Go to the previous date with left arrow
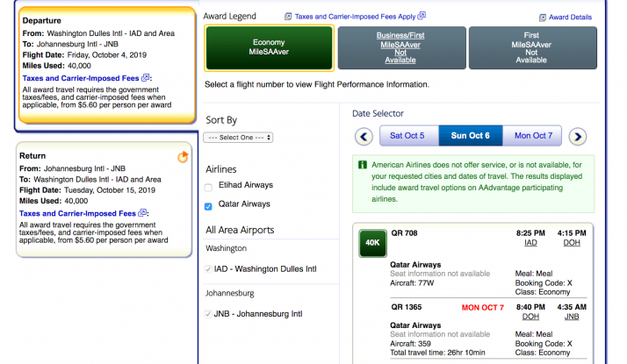 point(364,136)
